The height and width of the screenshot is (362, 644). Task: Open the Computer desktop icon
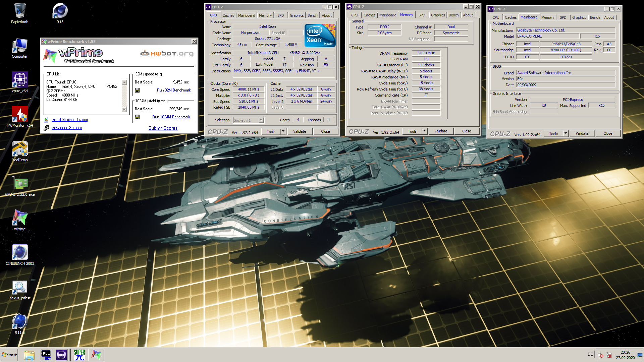(20, 48)
